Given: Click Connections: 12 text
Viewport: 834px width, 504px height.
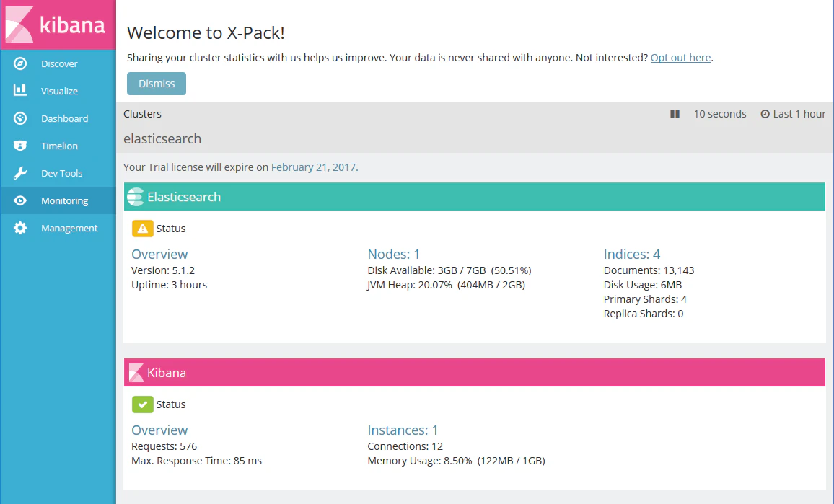Looking at the screenshot, I should pyautogui.click(x=405, y=446).
